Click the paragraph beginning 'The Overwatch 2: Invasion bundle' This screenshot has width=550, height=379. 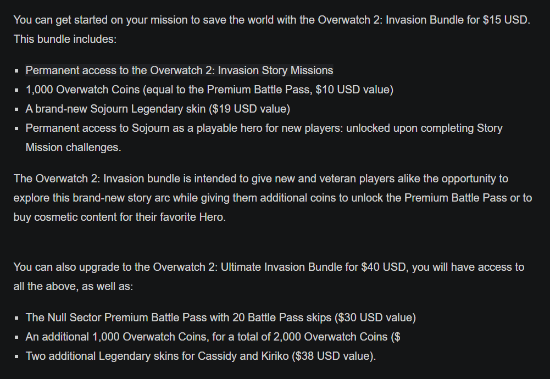(x=273, y=198)
